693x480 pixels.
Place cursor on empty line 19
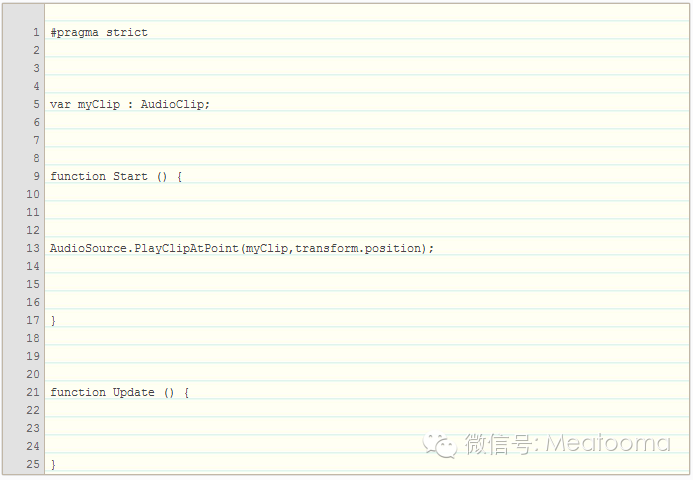click(x=300, y=356)
